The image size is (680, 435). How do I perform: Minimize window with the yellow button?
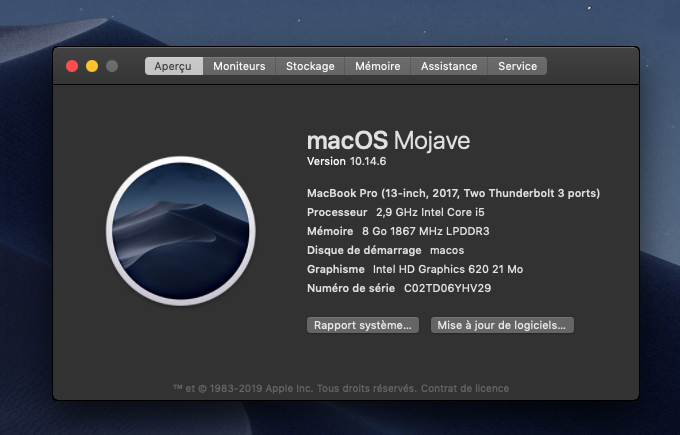[x=92, y=66]
